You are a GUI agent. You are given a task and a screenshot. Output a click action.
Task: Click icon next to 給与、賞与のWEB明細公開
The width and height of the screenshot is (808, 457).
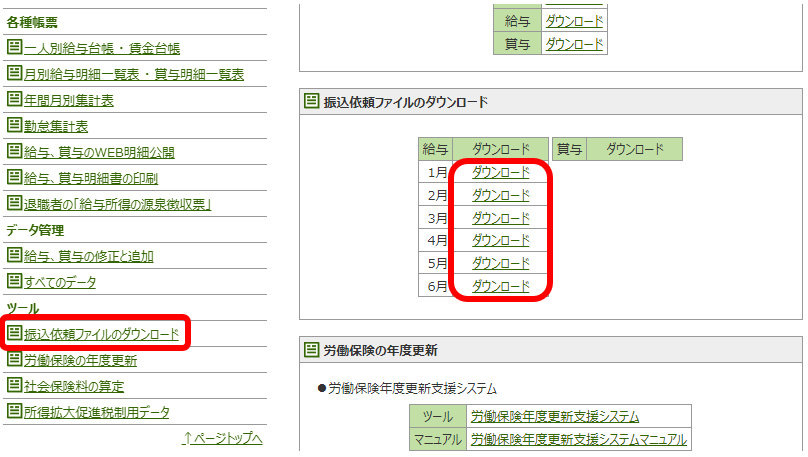point(14,152)
